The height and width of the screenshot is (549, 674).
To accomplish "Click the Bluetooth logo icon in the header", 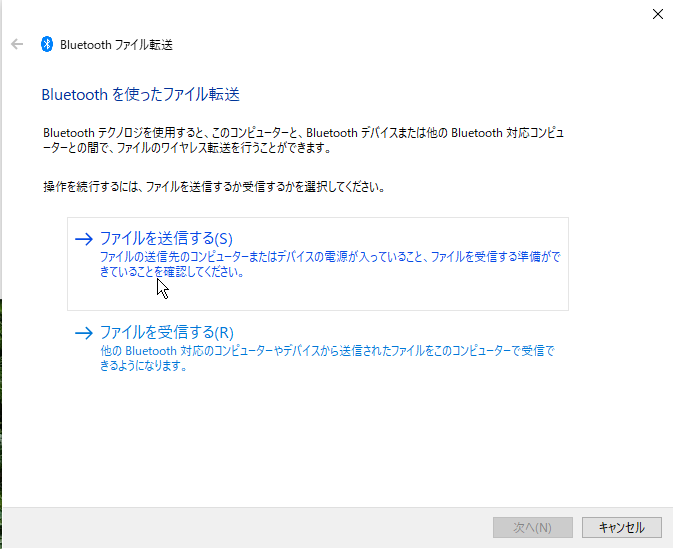I will 46,44.
